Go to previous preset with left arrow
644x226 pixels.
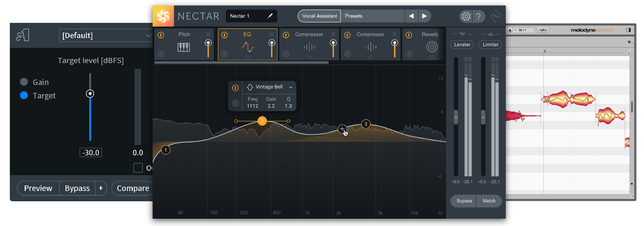tap(411, 16)
